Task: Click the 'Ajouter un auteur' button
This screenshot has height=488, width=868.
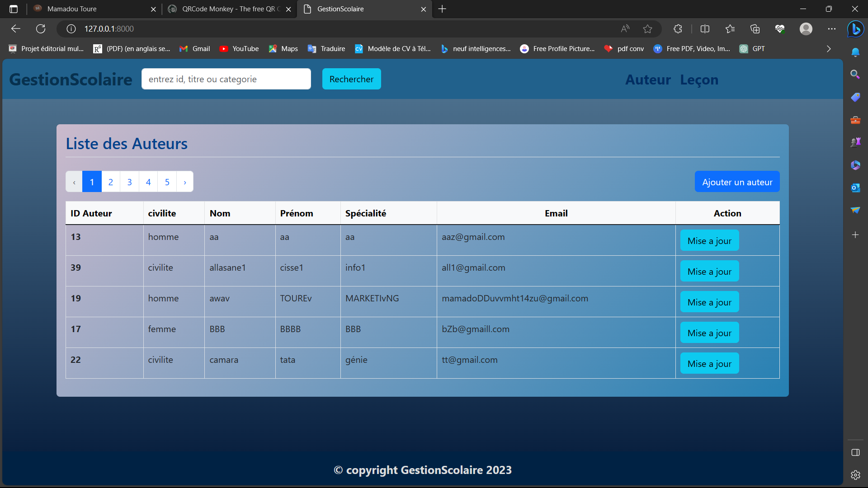Action: click(737, 182)
